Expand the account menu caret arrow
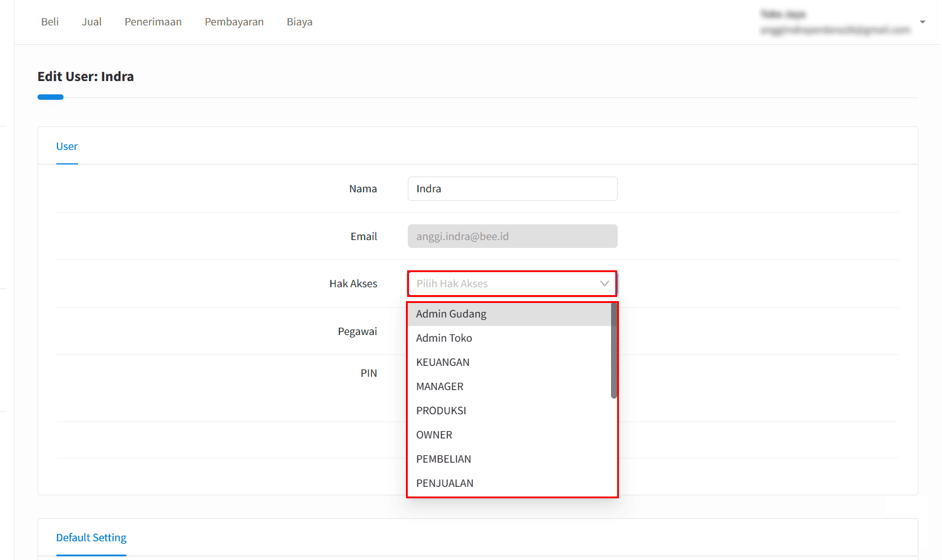Image resolution: width=942 pixels, height=560 pixels. click(x=922, y=22)
